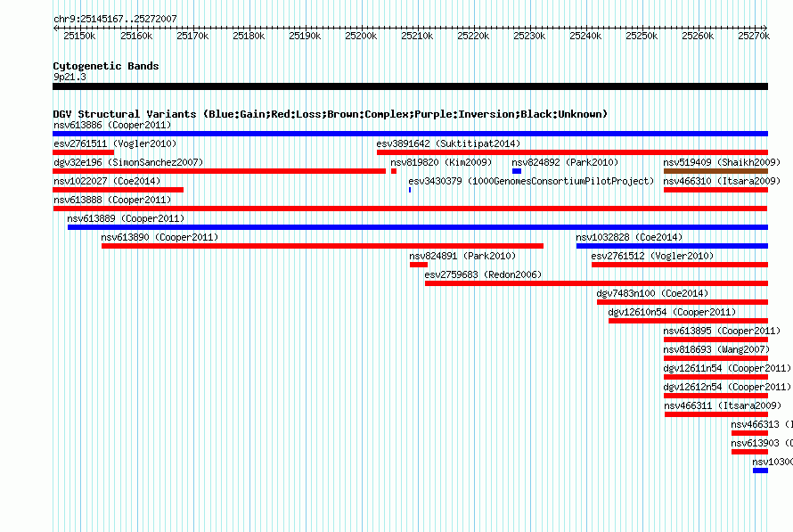The image size is (793, 532).
Task: Click the blue nsv824892 gain bar
Action: 517,171
